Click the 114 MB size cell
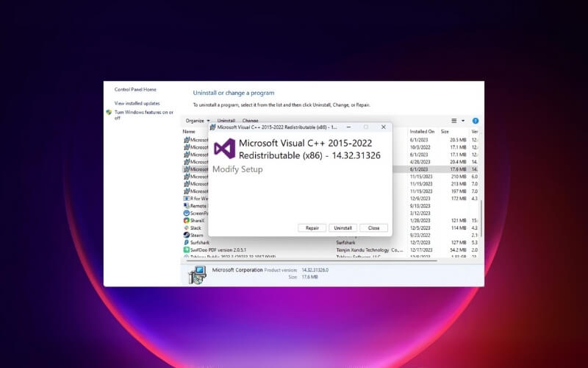Screen dimensions: 588x368 (459, 228)
